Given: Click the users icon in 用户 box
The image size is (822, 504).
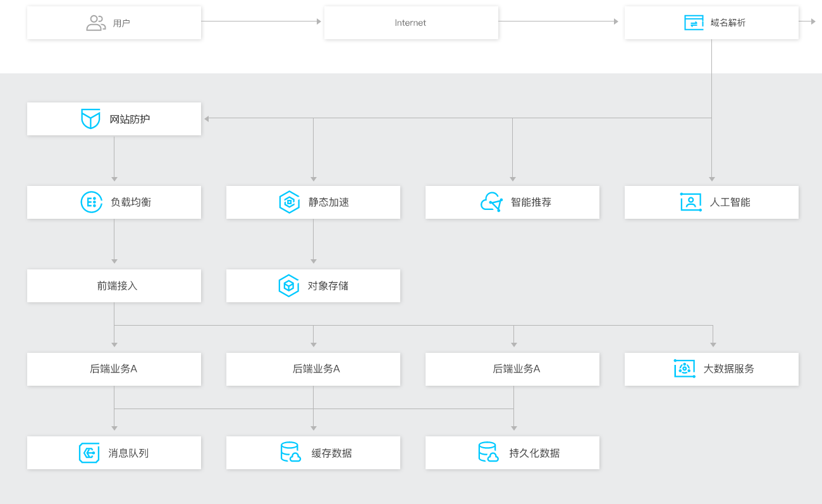Looking at the screenshot, I should tap(95, 23).
